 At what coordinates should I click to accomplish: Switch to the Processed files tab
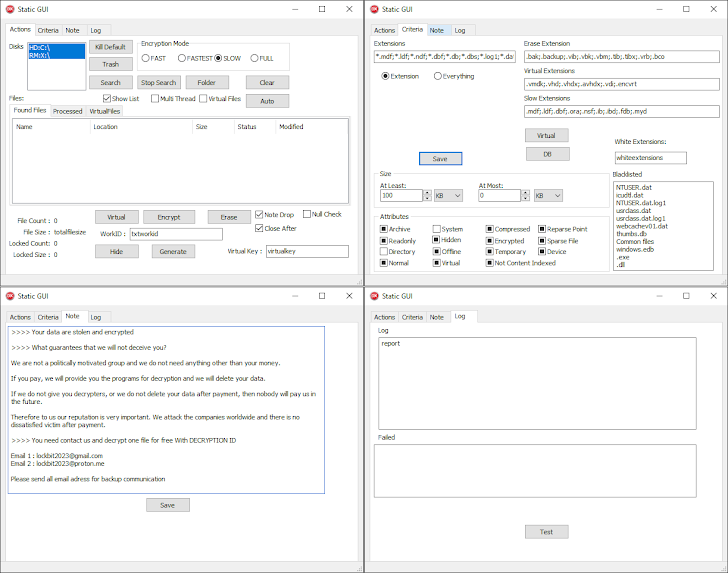coord(67,111)
